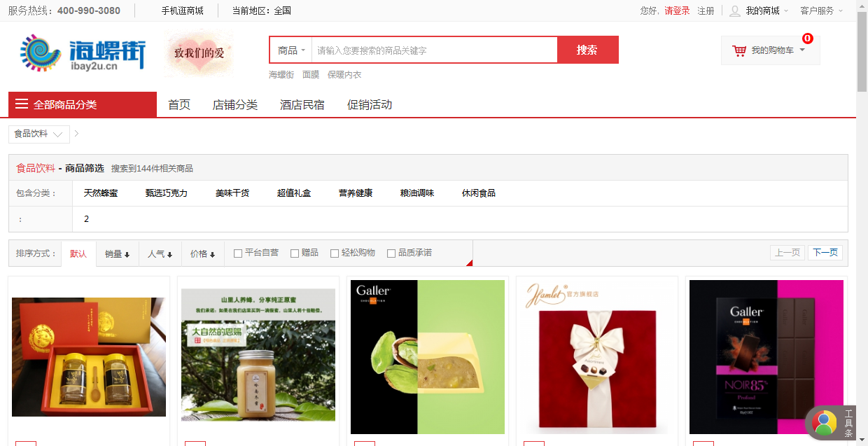Click the hamburger icon in 全部商品分类
This screenshot has width=868, height=446.
point(22,104)
